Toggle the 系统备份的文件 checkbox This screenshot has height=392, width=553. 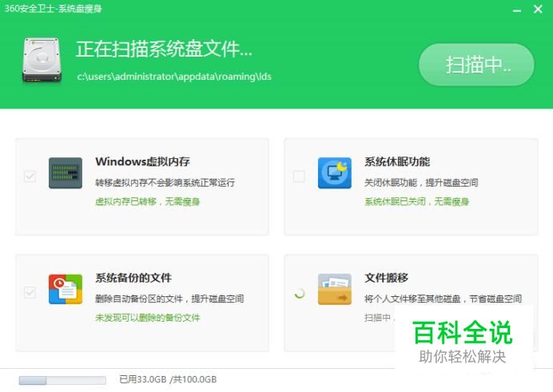[30, 292]
